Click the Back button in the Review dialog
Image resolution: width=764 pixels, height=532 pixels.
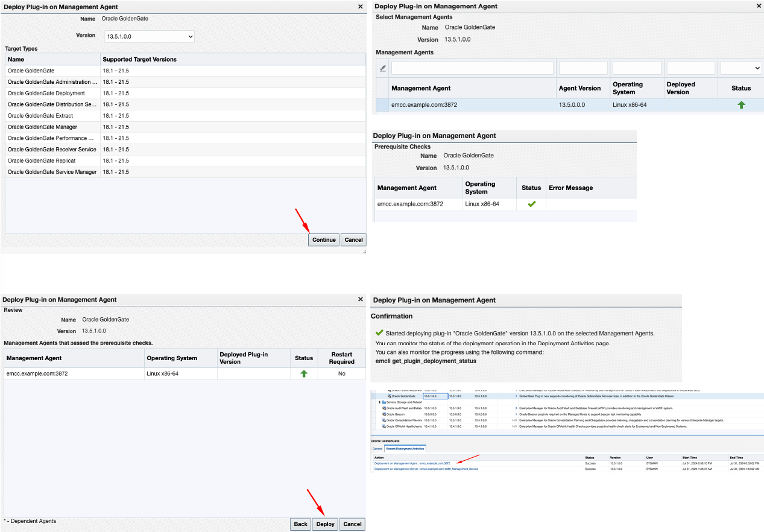300,524
